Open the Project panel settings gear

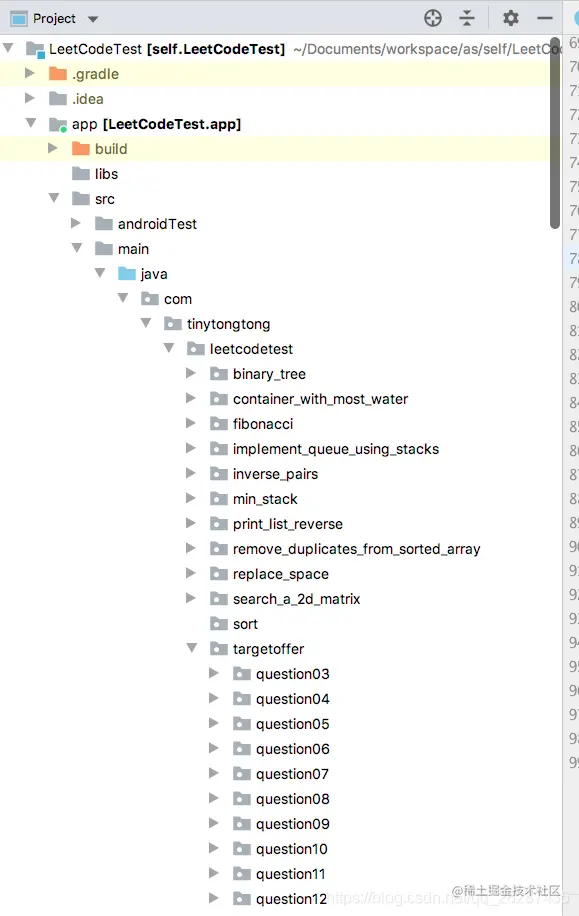click(511, 19)
